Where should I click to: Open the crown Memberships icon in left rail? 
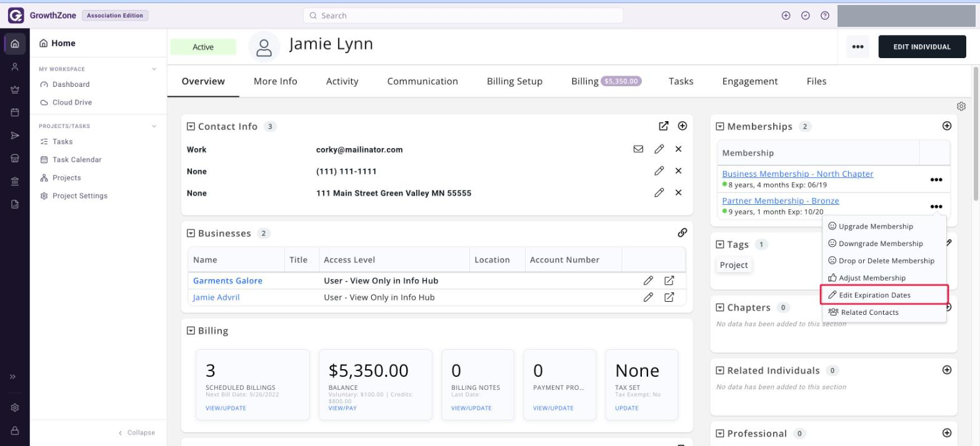coord(15,90)
